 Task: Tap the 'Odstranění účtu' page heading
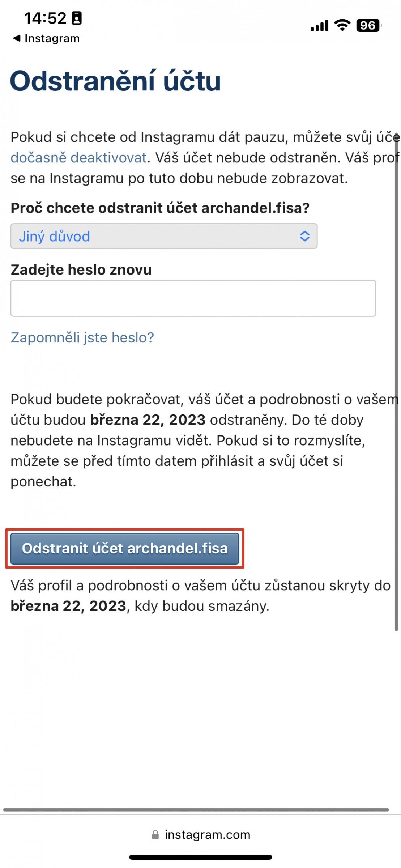[115, 81]
